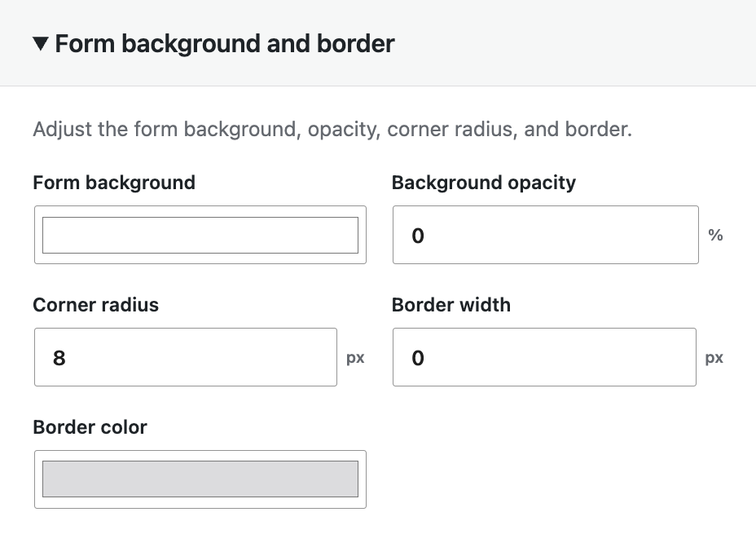Click the empty area of the section header bar
The image size is (756, 543).
click(574, 43)
